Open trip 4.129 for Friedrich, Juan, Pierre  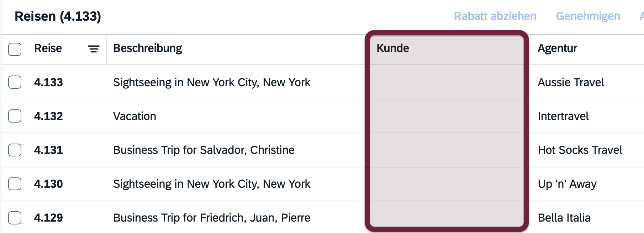[211, 218]
